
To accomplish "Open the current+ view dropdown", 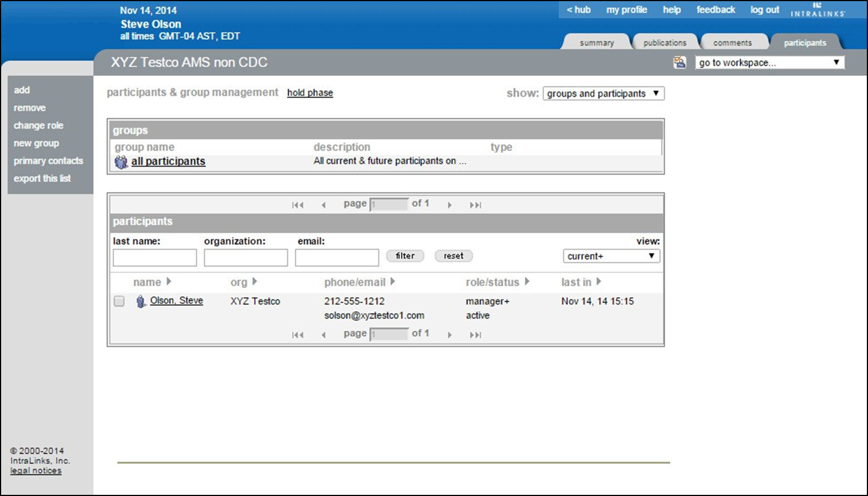I will 610,256.
